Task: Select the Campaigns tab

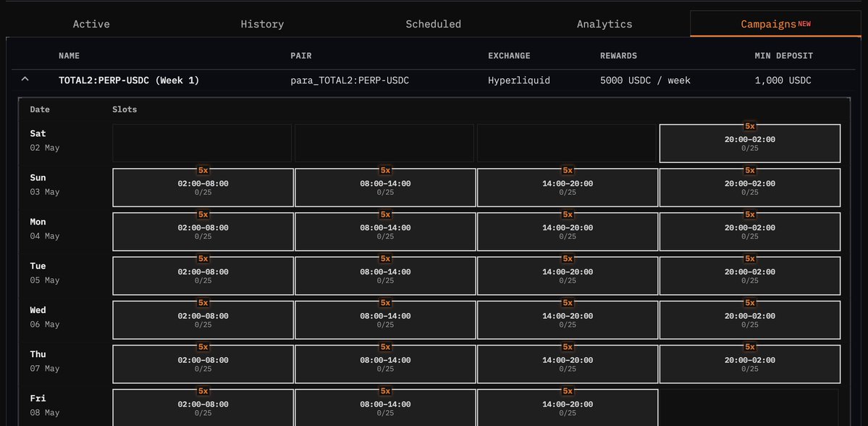Action: [x=775, y=25]
